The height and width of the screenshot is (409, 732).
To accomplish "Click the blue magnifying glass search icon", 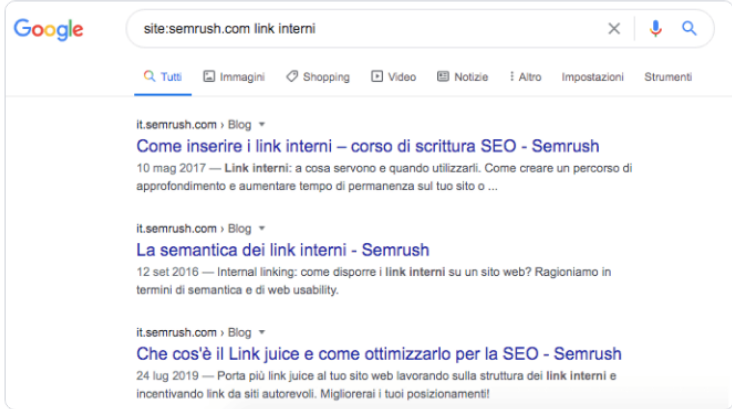I will coord(689,29).
